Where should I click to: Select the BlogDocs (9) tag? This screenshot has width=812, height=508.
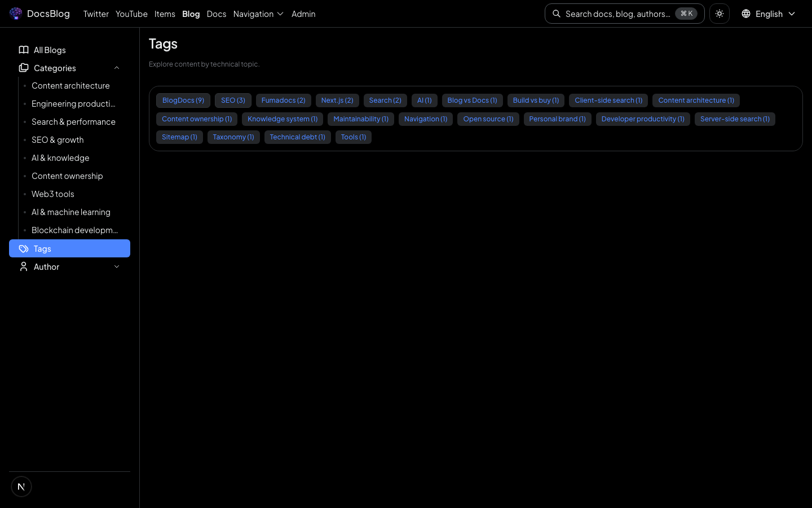[183, 100]
